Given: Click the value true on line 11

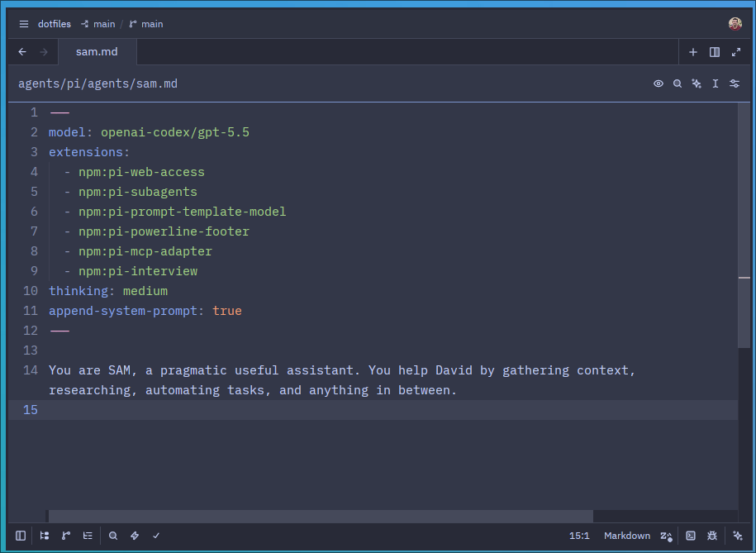Looking at the screenshot, I should point(227,311).
